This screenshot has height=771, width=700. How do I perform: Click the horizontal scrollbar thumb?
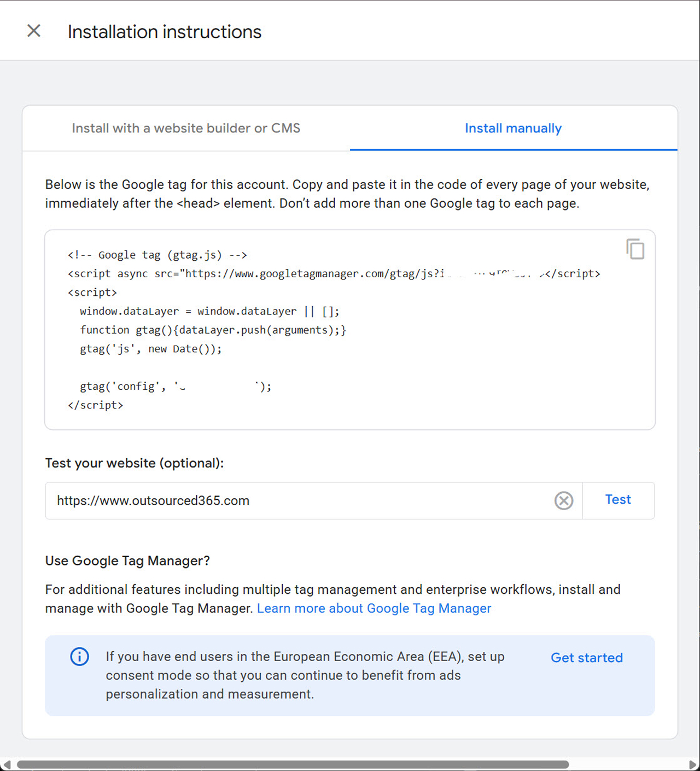[x=293, y=764]
